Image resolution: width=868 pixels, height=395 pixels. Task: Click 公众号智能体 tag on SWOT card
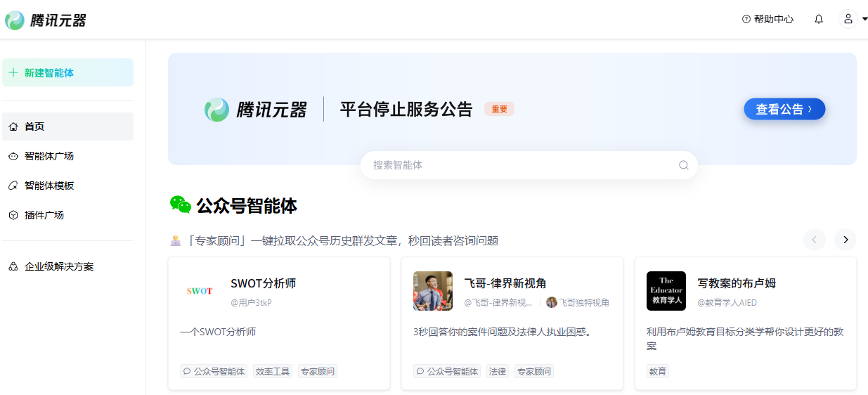[214, 371]
